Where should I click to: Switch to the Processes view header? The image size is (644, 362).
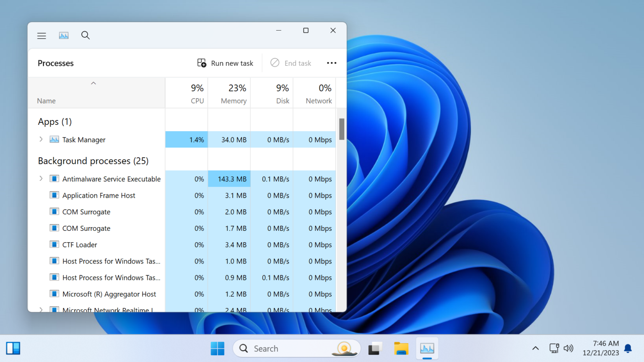(55, 63)
